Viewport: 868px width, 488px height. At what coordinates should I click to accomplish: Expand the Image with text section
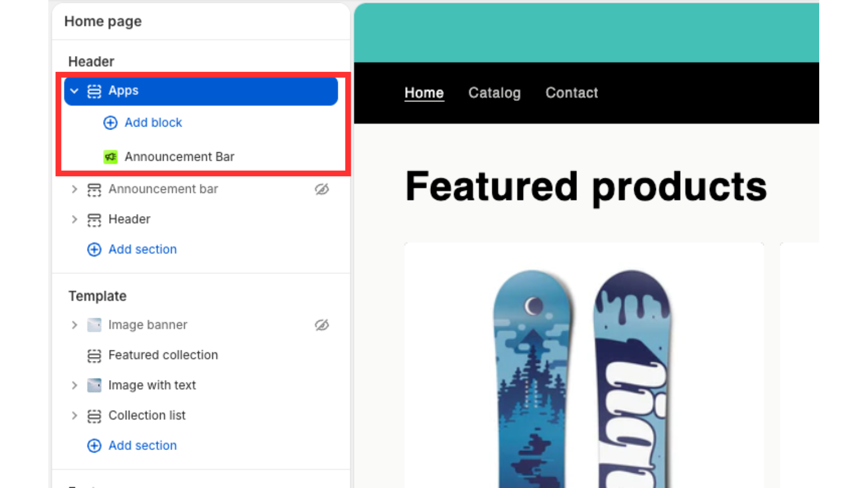pos(75,385)
